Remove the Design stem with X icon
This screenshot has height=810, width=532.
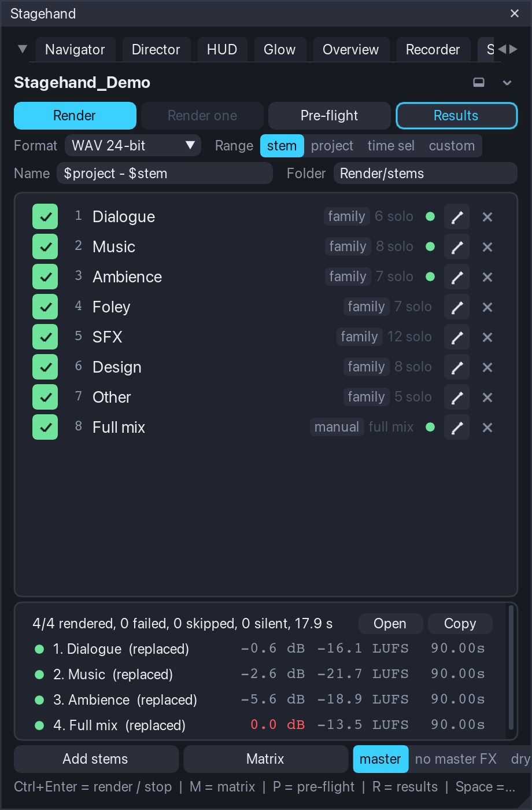tap(487, 367)
